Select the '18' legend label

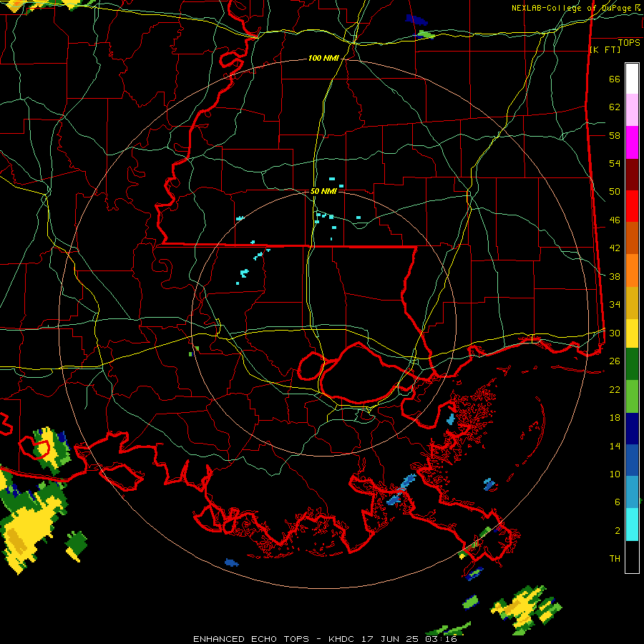coord(615,418)
